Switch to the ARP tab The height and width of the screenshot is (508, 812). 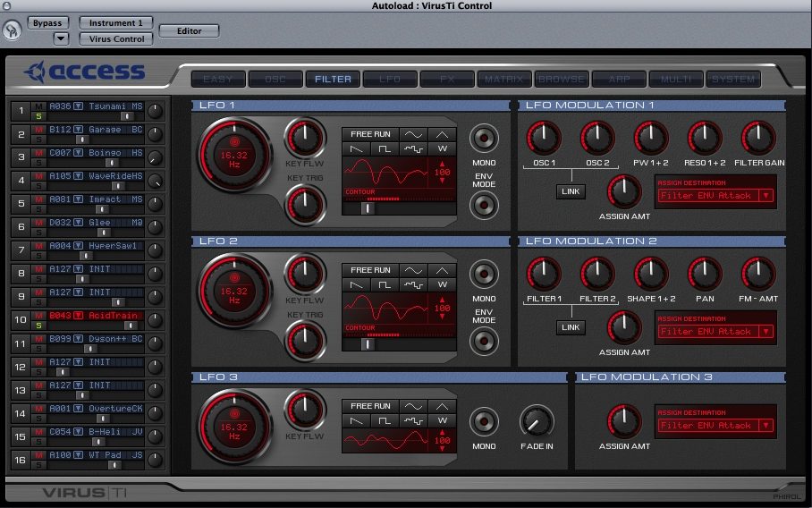point(620,80)
